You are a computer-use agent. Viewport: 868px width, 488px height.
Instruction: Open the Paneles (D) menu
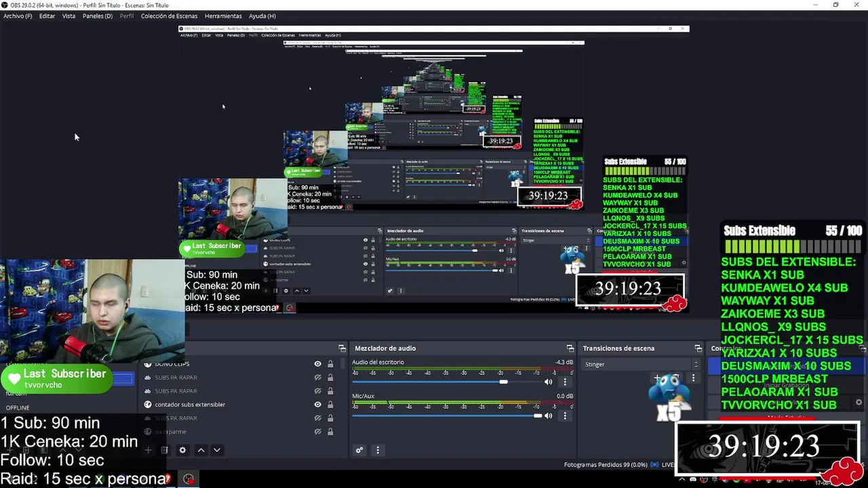click(x=97, y=16)
